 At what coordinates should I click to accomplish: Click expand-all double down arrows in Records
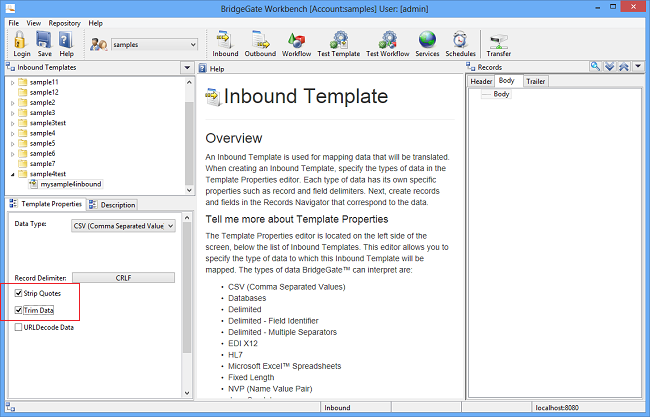click(x=609, y=66)
